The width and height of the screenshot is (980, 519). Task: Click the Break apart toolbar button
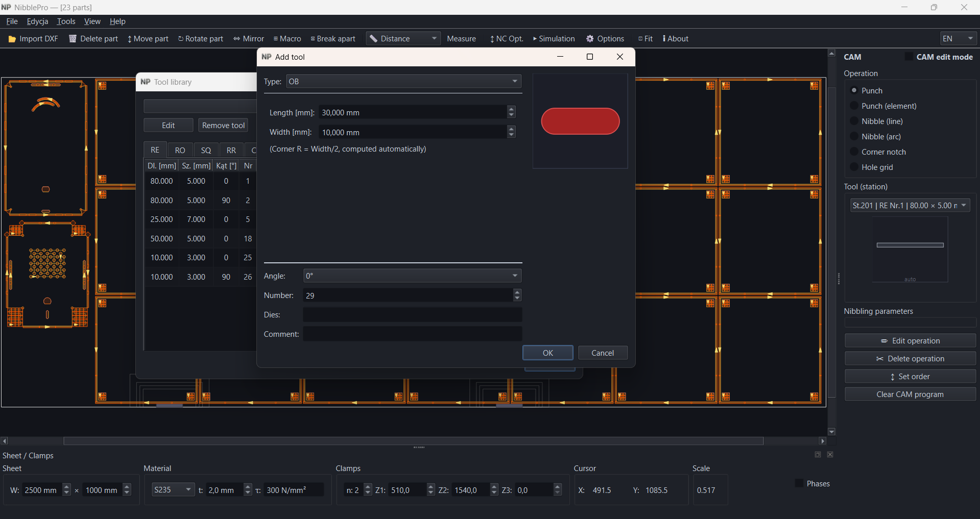coord(333,39)
